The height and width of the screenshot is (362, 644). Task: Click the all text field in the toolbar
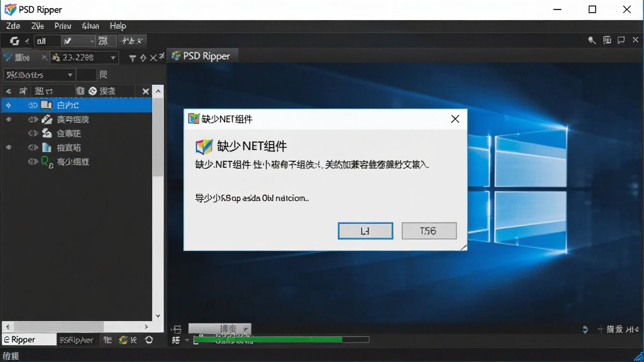pos(47,41)
